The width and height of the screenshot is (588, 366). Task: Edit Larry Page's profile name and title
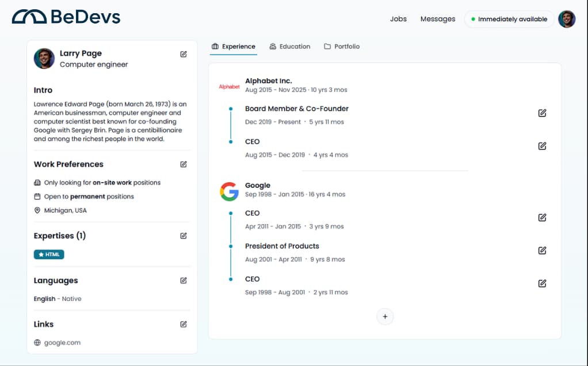coord(183,53)
